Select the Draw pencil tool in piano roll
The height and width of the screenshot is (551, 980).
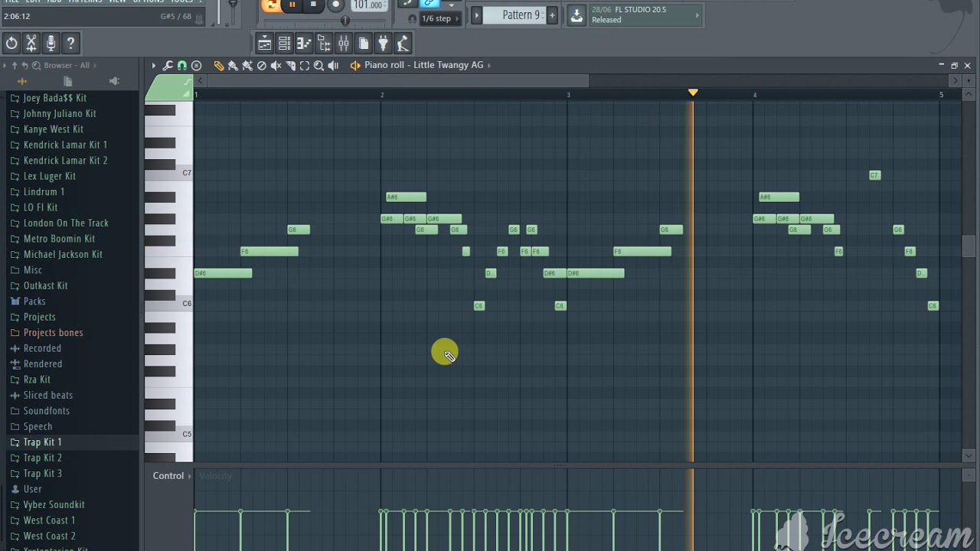(x=219, y=66)
